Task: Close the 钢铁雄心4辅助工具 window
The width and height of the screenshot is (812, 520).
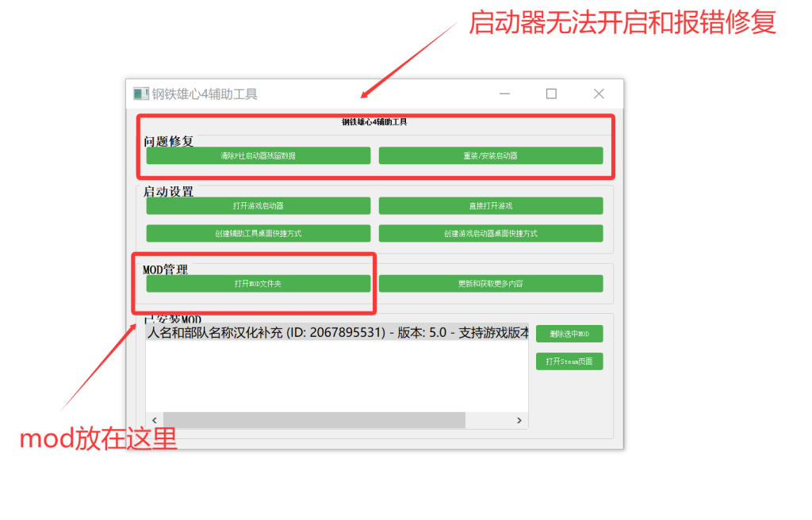Action: pos(599,94)
